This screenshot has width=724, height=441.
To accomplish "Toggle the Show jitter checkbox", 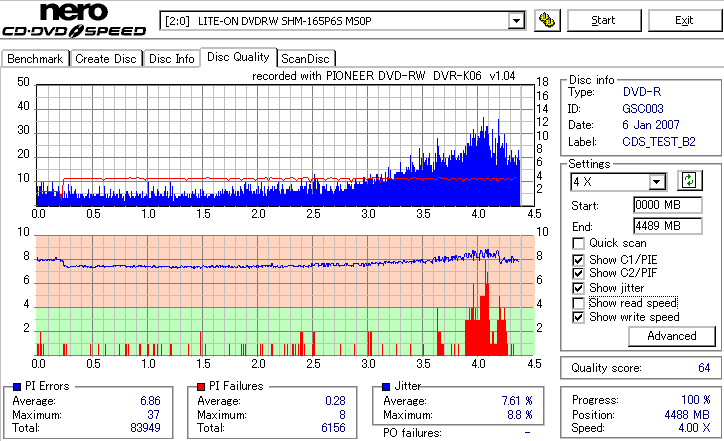I will [578, 288].
